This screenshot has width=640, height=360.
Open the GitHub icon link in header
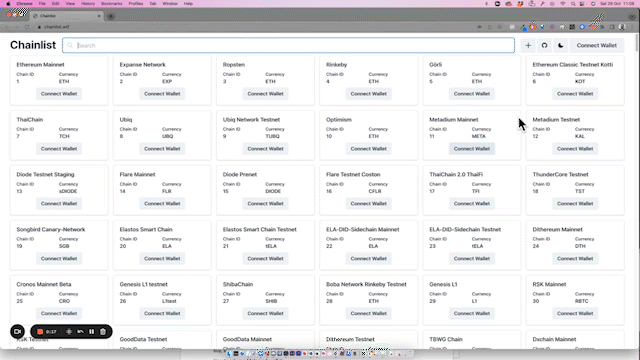[x=544, y=45]
